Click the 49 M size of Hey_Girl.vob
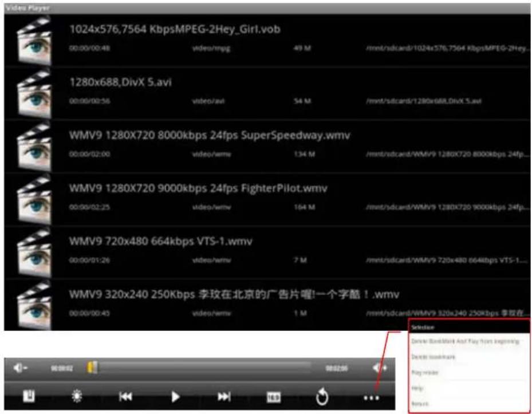Image resolution: width=532 pixels, height=414 pixels. (302, 48)
